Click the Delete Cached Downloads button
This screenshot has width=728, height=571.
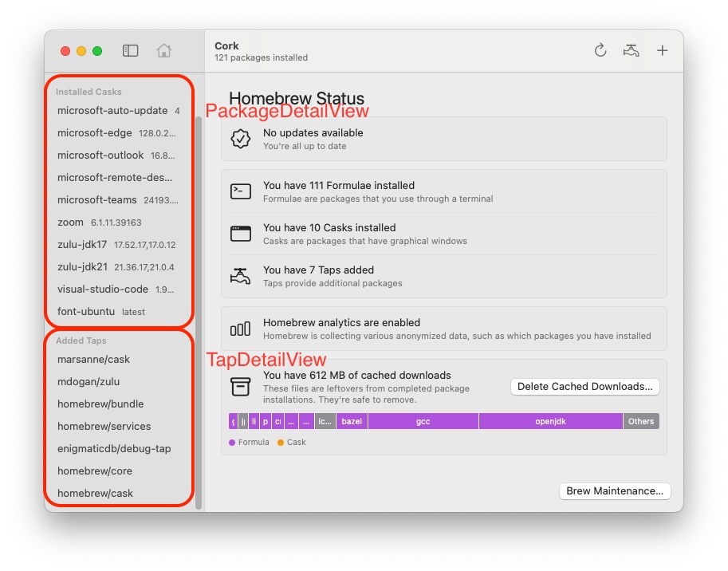tap(585, 387)
